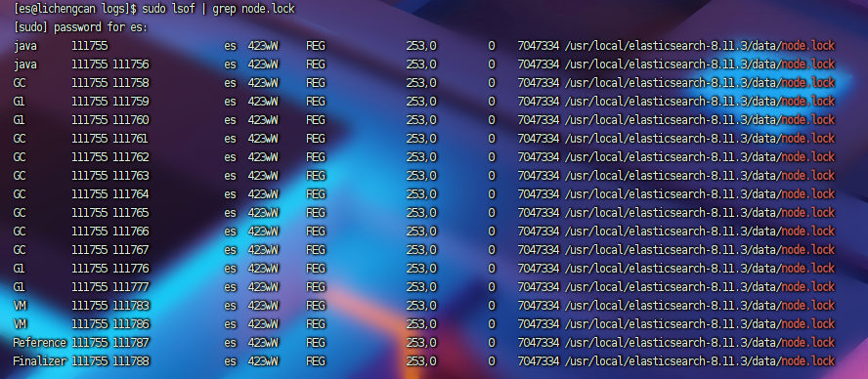Viewport: 868px width, 379px height.
Task: Click thread ID 111777 in the G1 row
Action: coord(131,287)
